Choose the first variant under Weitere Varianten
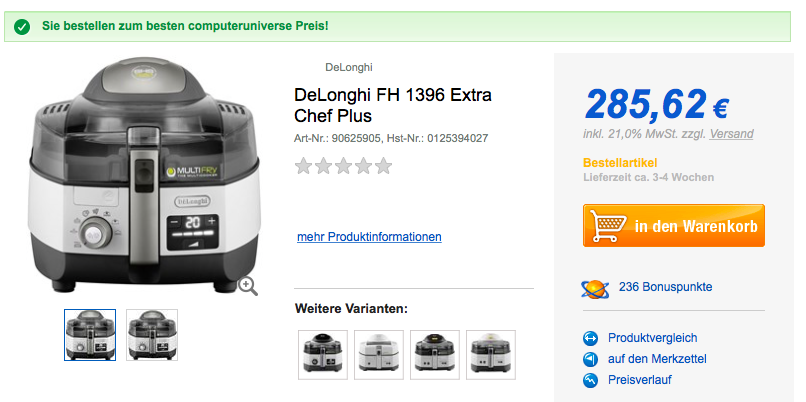 point(323,355)
